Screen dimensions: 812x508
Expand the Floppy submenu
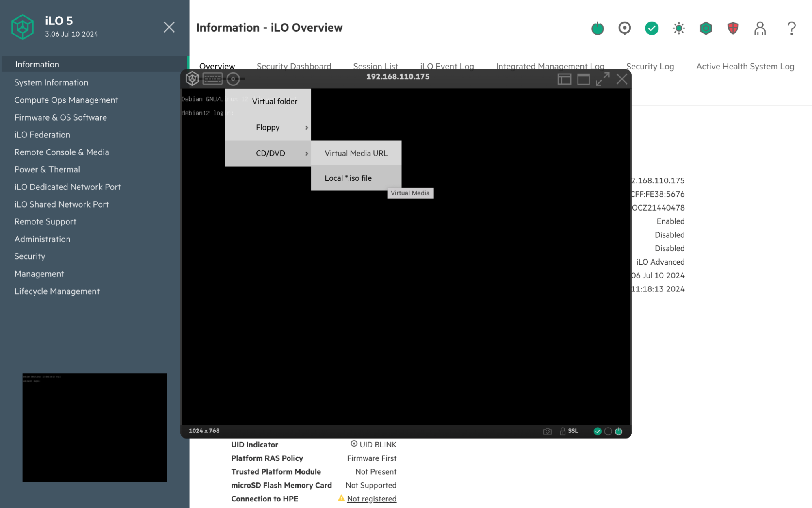click(268, 128)
